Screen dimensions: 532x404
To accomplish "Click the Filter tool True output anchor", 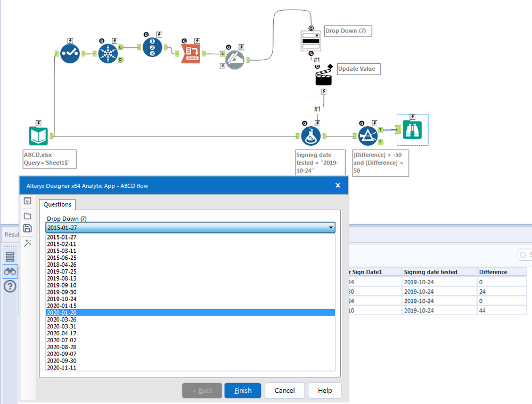I will (x=381, y=129).
